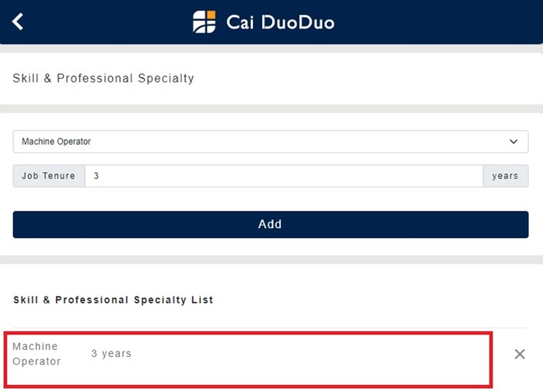The width and height of the screenshot is (543, 392).
Task: Click the white space below the Add button
Action: pos(271,247)
